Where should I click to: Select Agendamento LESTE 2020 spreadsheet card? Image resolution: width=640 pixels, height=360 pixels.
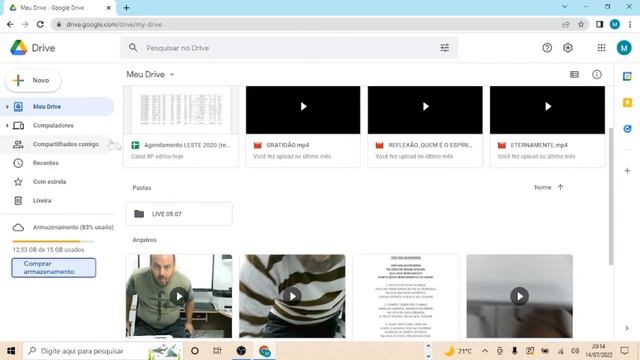point(181,127)
